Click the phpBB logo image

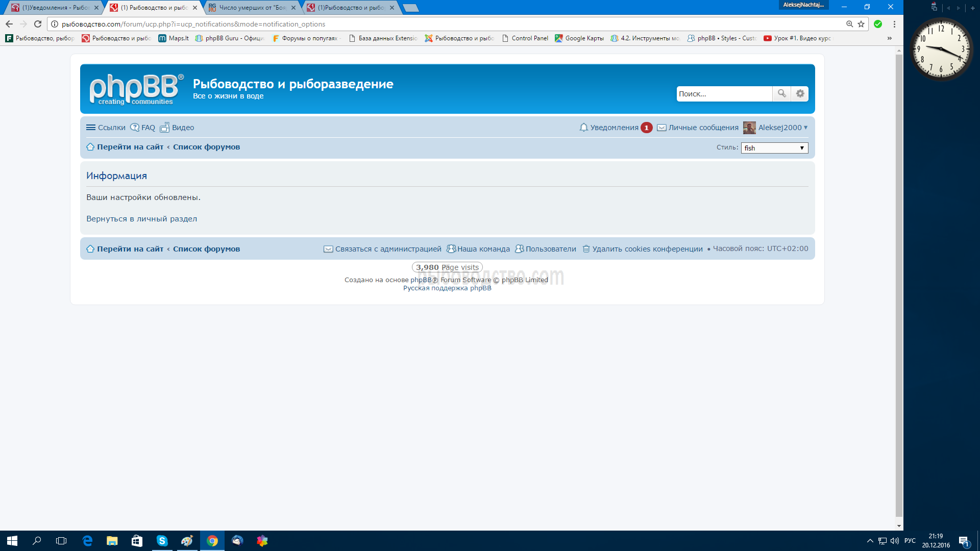(136, 89)
